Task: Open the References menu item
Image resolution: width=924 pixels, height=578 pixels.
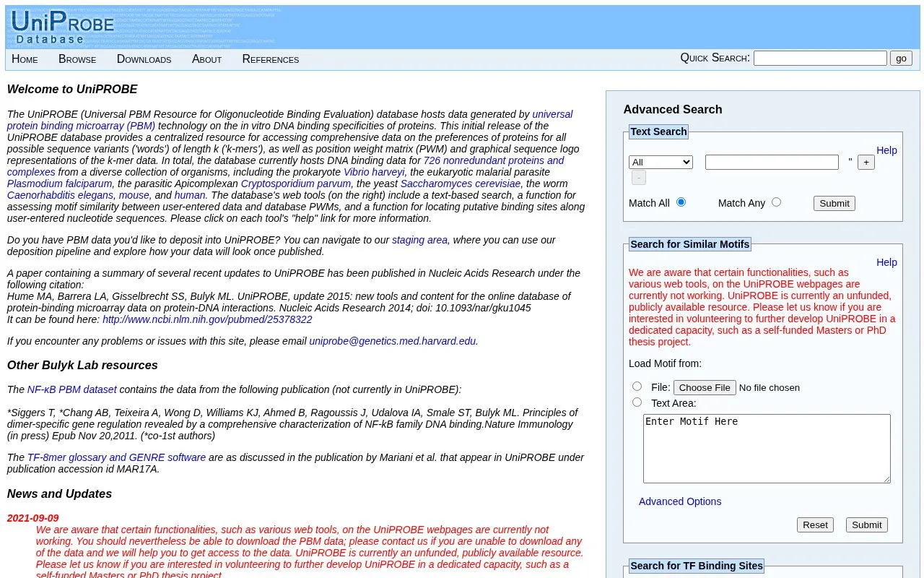Action: tap(271, 59)
